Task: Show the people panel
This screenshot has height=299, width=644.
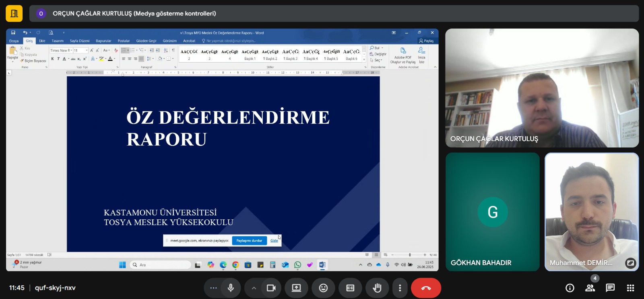Action: [x=590, y=288]
